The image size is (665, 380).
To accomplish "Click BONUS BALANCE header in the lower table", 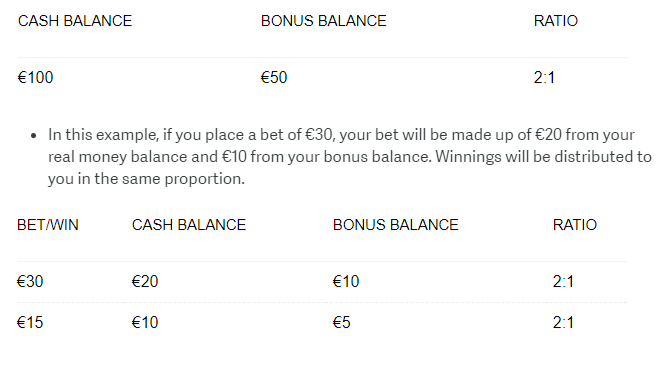I will 396,225.
